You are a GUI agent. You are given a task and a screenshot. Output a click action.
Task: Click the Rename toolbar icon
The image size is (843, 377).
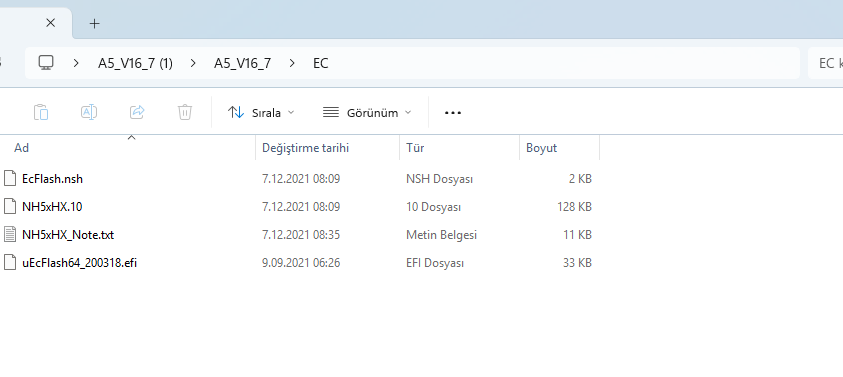[89, 112]
